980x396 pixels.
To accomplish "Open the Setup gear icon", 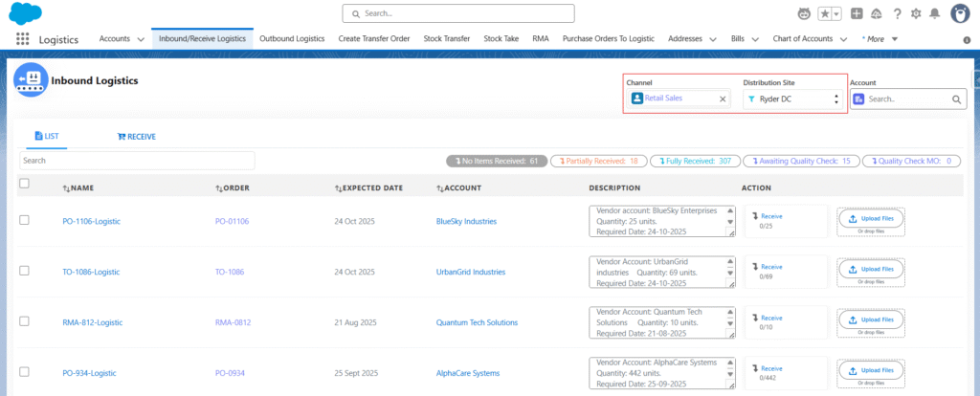I will 918,13.
